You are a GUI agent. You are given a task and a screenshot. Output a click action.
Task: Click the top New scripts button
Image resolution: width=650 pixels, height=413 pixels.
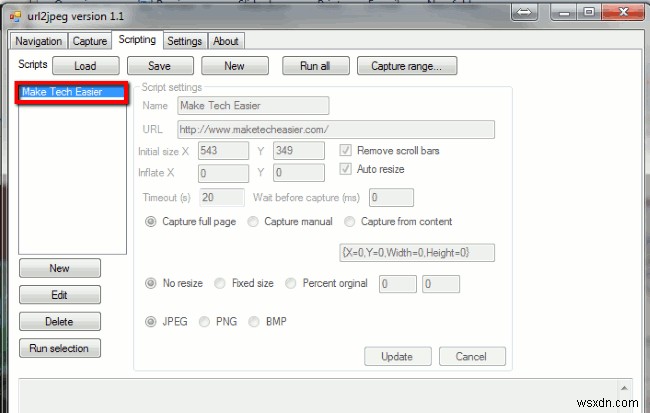[x=235, y=66]
